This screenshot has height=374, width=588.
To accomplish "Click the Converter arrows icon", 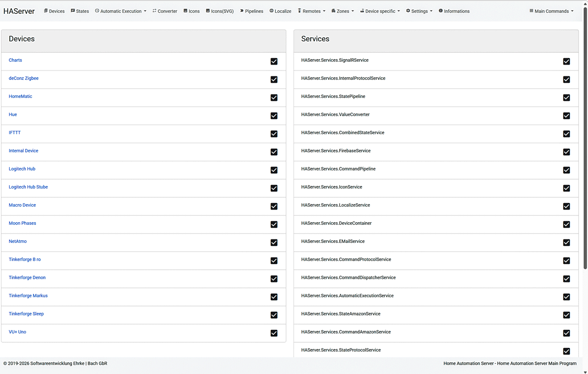I will pyautogui.click(x=154, y=11).
